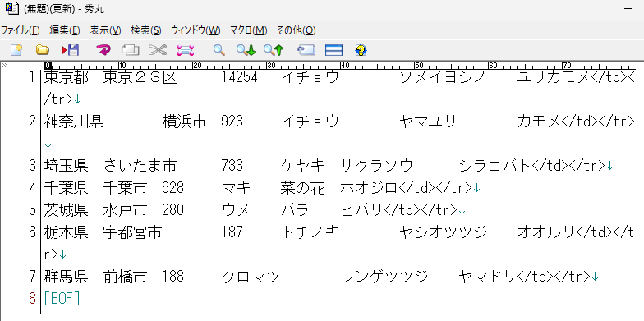Open the マクロ(M) menu
This screenshot has width=644, height=321.
pos(248,30)
